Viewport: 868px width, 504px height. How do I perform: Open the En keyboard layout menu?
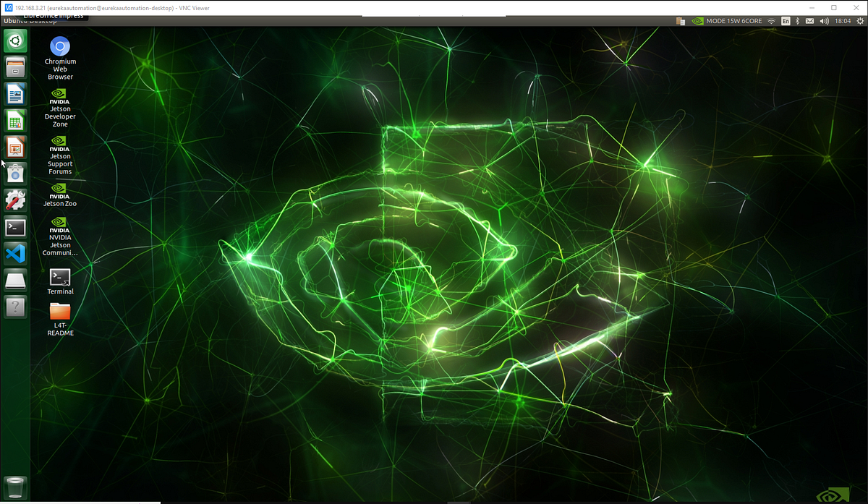[x=786, y=21]
